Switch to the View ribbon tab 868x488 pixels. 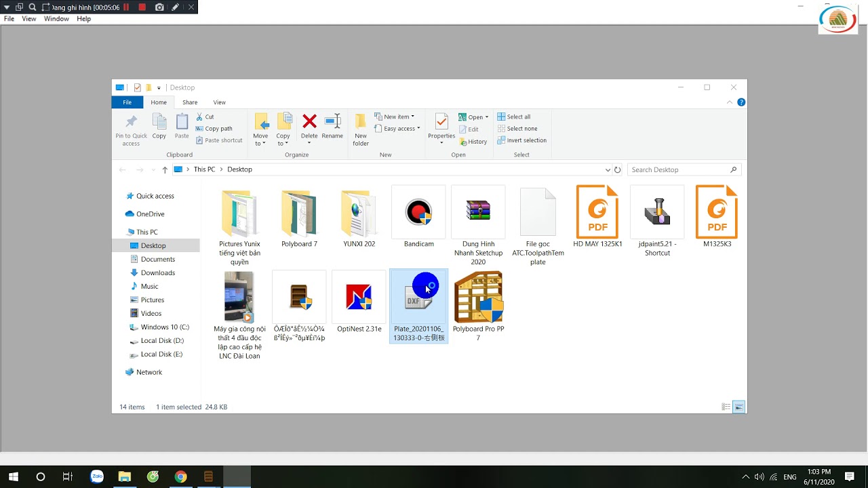click(220, 102)
